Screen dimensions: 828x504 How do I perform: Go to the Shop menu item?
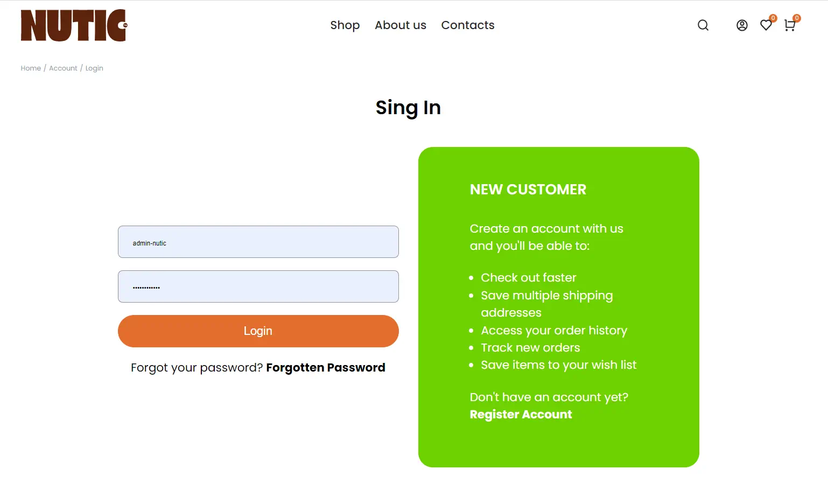coord(345,25)
